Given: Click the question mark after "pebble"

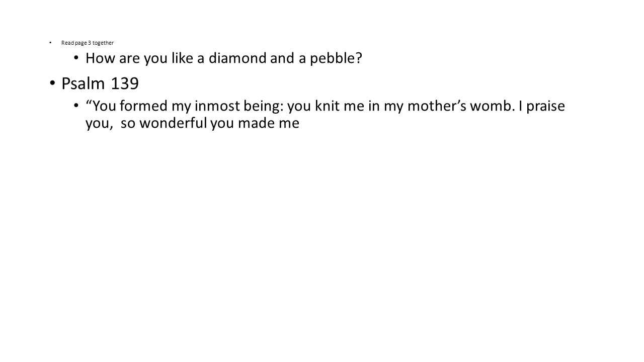Looking at the screenshot, I should click(359, 58).
